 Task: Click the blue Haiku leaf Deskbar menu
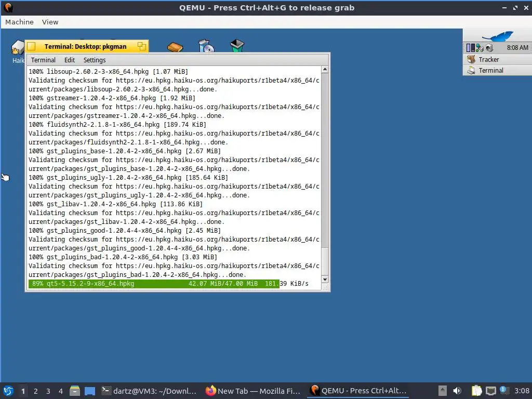[498, 36]
